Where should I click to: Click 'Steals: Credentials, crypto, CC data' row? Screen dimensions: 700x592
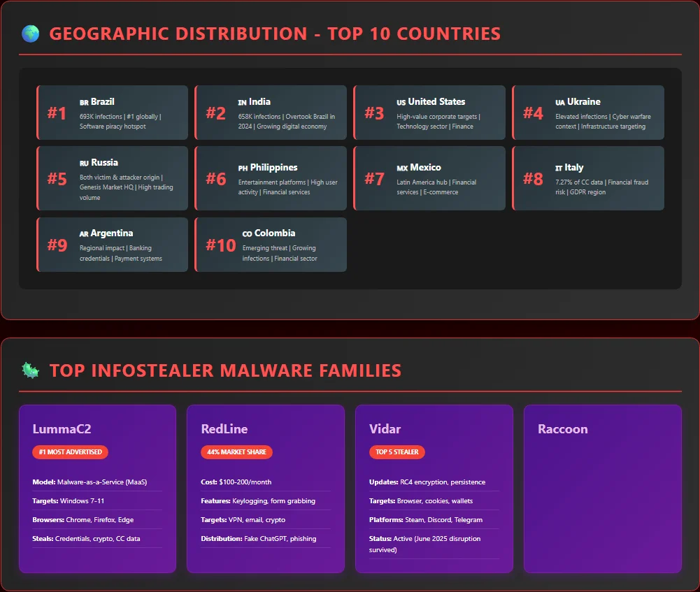click(97, 538)
